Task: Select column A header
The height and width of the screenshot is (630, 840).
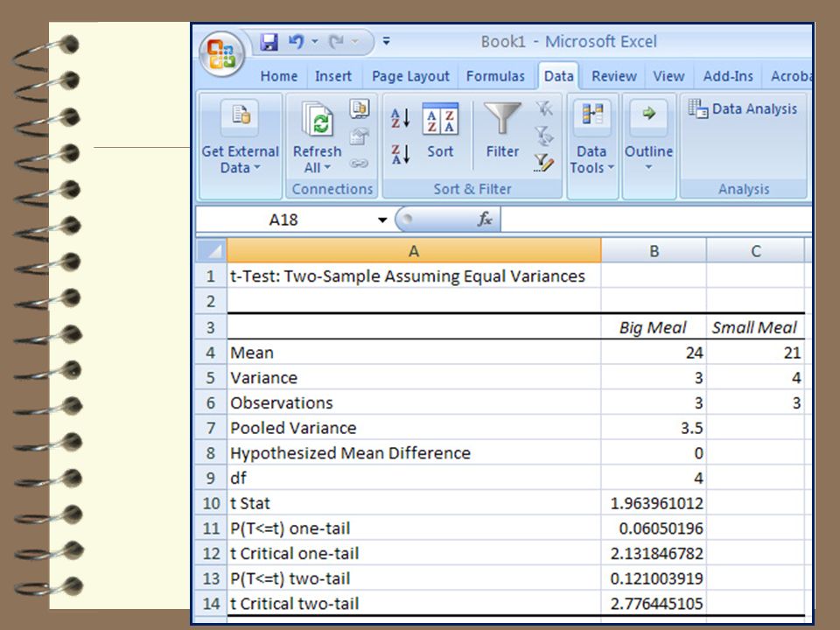Action: click(x=414, y=251)
